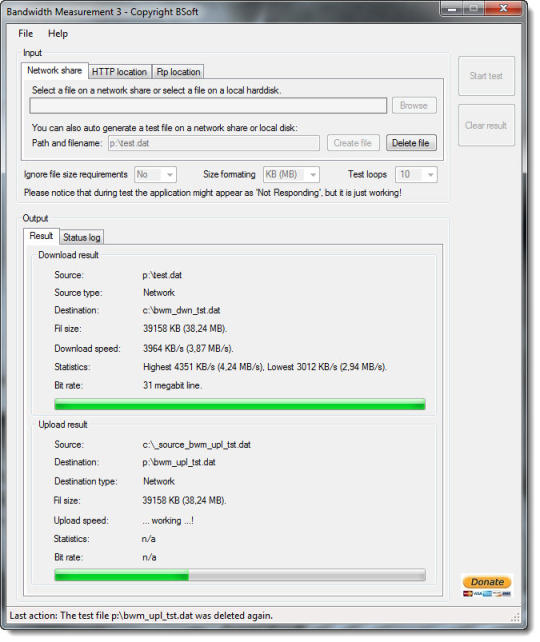Click the credit card logos under Donate
The height and width of the screenshot is (642, 540).
point(487,594)
